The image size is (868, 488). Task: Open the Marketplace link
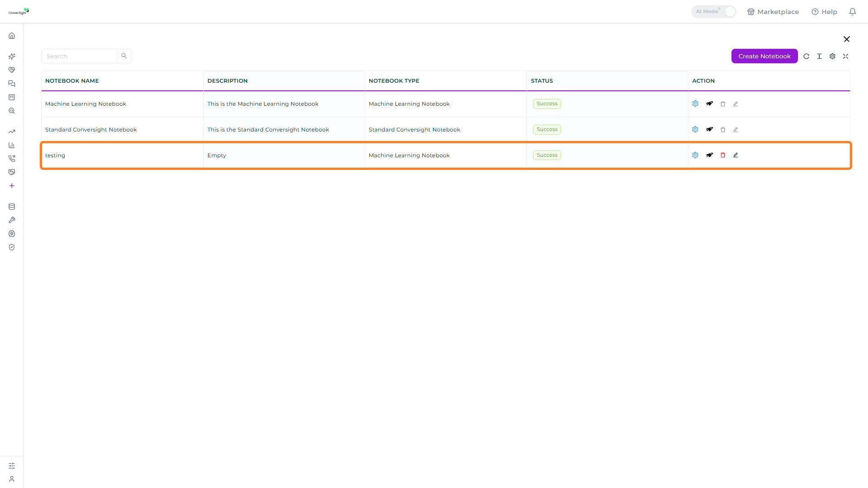(773, 12)
